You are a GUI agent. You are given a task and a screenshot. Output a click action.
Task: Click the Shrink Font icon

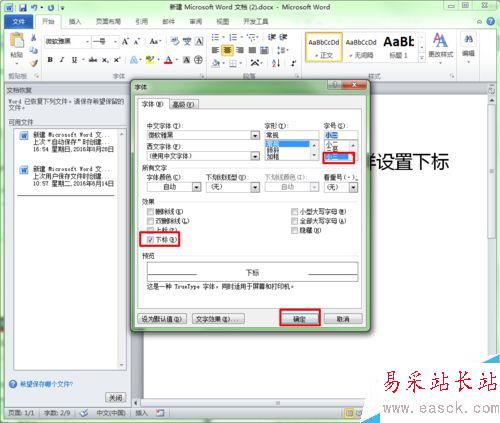click(136, 42)
